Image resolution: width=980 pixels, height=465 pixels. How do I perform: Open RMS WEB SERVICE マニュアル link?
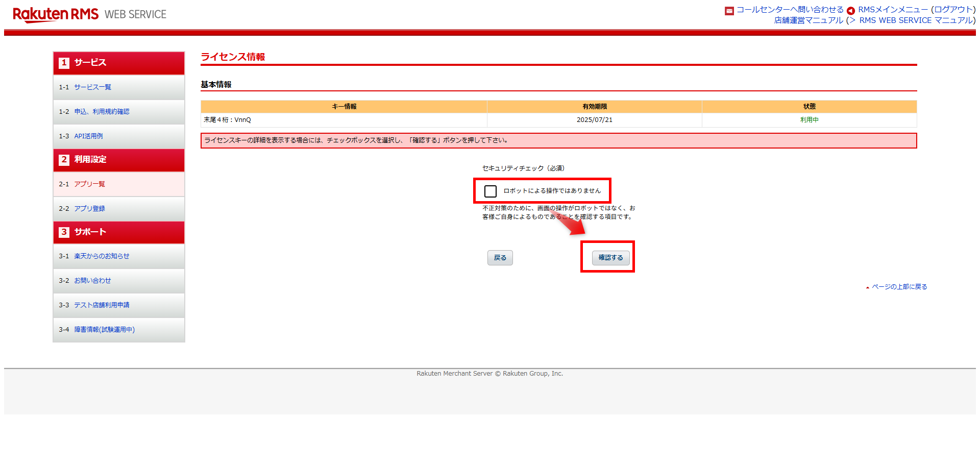916,20
